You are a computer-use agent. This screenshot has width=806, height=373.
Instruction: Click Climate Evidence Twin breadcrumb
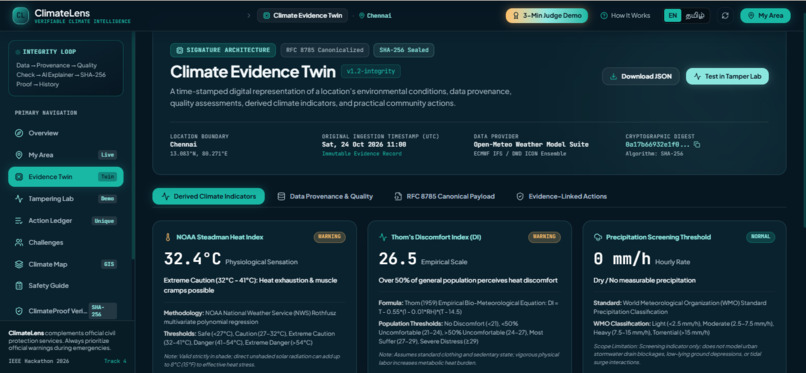click(302, 15)
